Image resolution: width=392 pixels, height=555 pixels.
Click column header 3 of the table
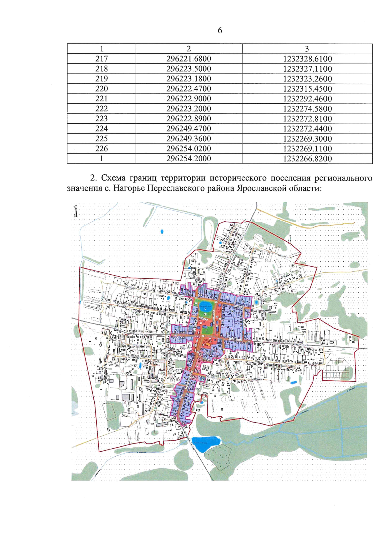pyautogui.click(x=307, y=49)
